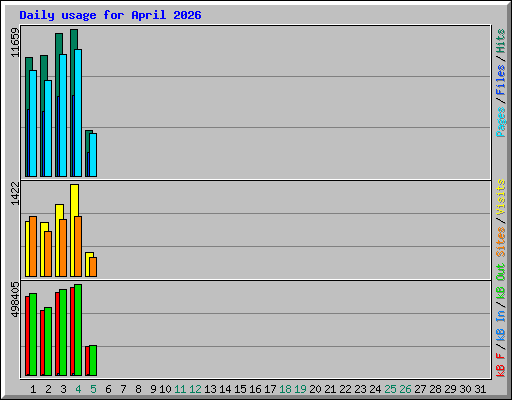Image resolution: width=512 pixels, height=400 pixels.
Task: Click the day 28 axis label
Action: pyautogui.click(x=435, y=389)
